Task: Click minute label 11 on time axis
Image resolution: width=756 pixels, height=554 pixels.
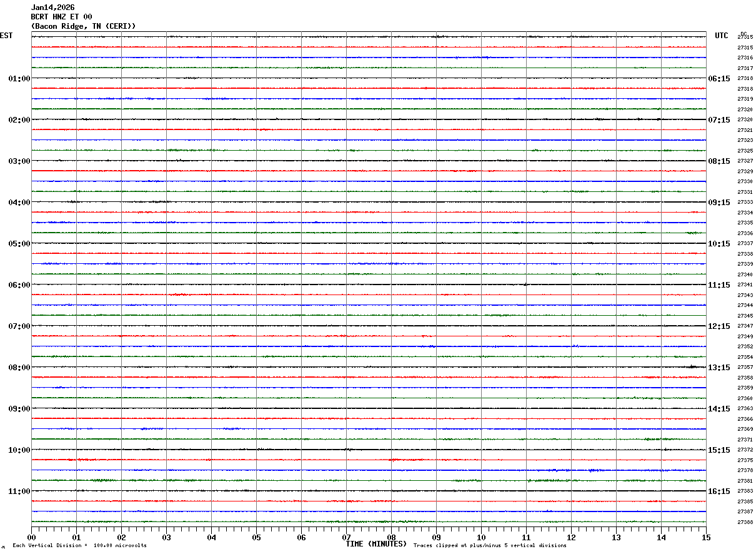Action: (x=526, y=537)
